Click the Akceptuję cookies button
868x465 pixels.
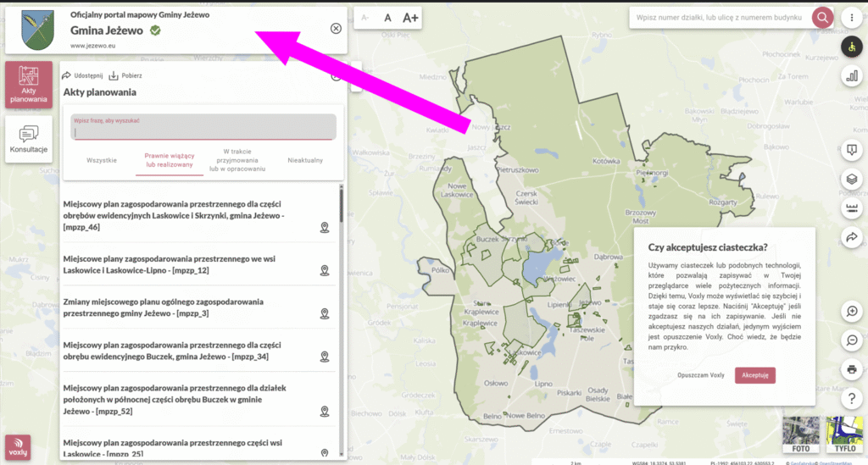(754, 375)
